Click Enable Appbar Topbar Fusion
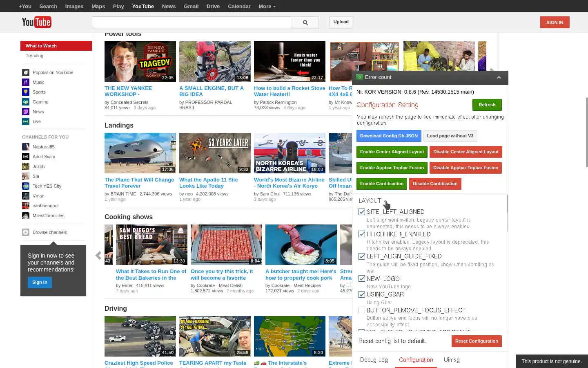 point(392,168)
